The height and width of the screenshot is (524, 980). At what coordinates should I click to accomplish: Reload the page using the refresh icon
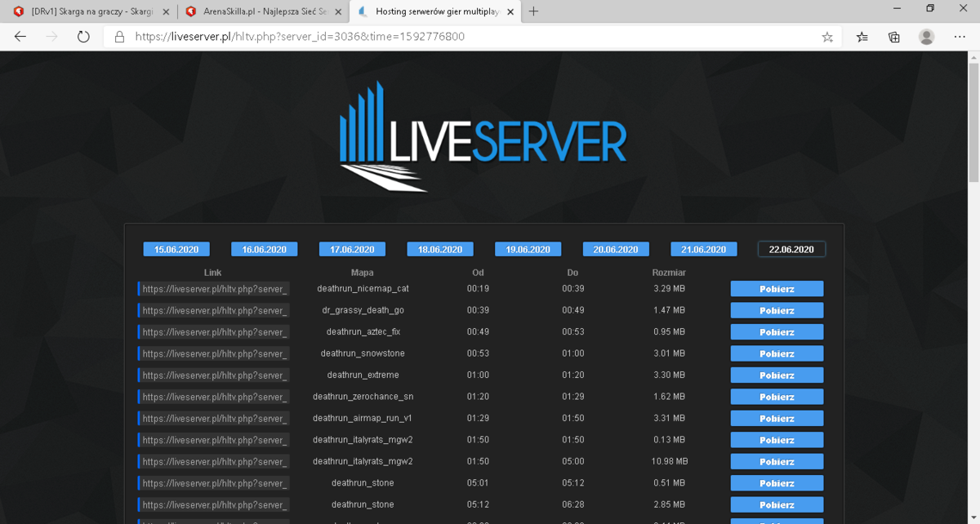[83, 37]
